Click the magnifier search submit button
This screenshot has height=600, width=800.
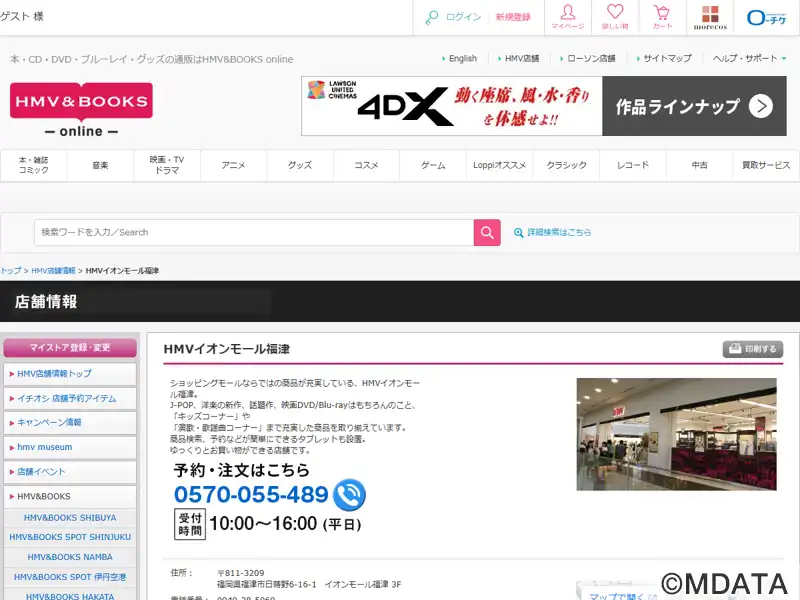coord(487,232)
